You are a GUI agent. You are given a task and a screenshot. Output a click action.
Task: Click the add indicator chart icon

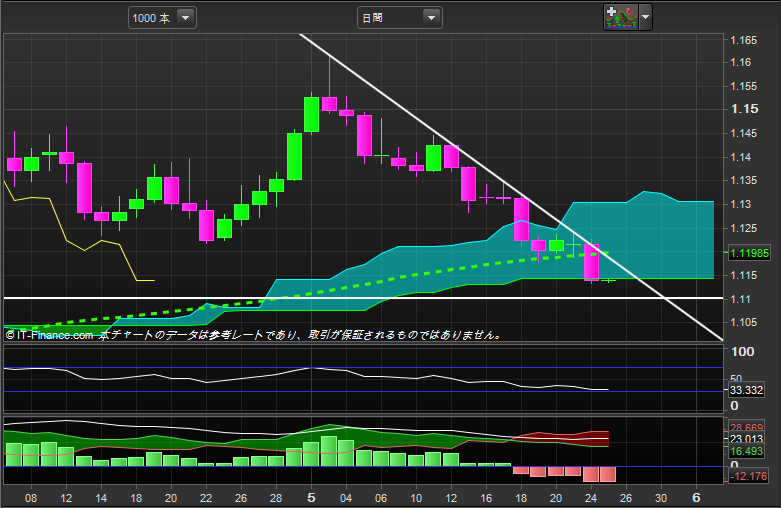[621, 17]
